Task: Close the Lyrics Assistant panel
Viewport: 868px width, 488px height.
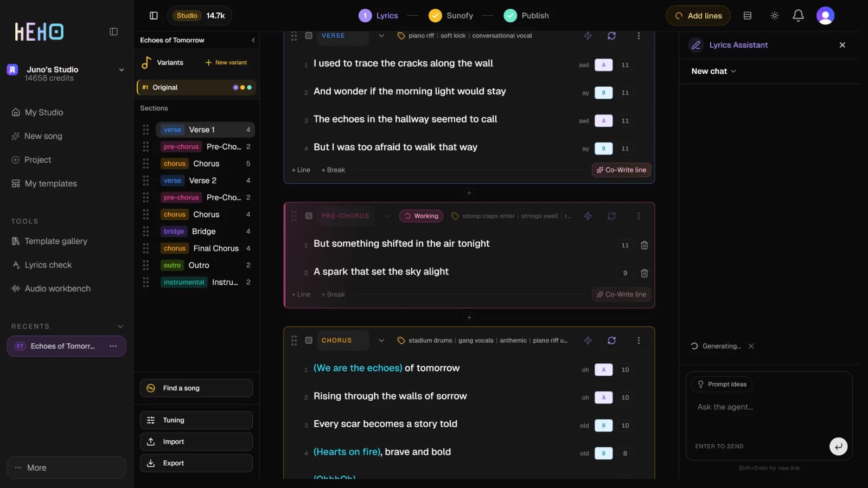Action: coord(842,45)
